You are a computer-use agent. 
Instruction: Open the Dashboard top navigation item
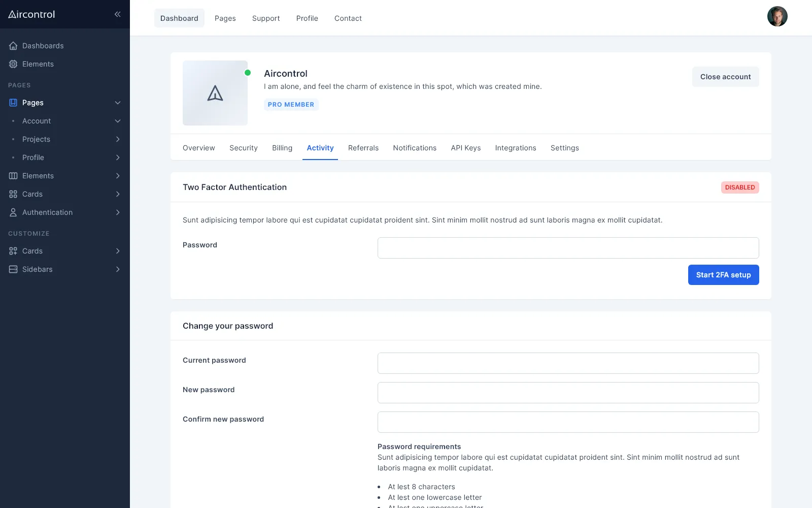[x=179, y=18]
